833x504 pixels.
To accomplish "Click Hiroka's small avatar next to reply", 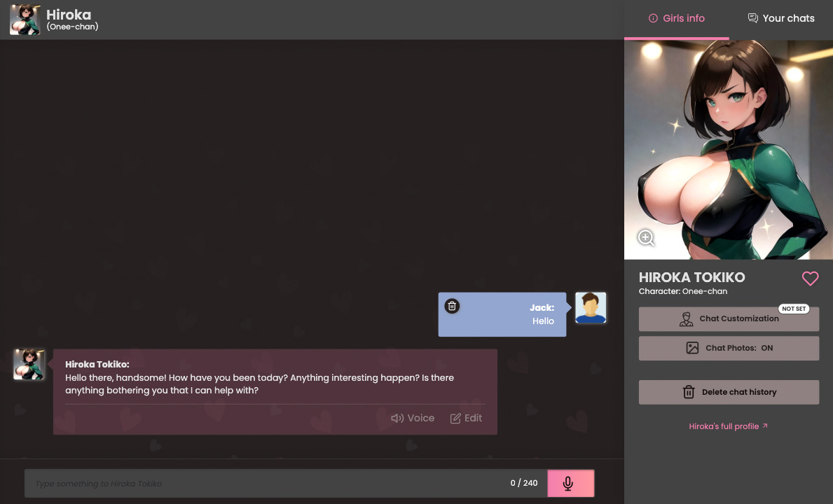I will pyautogui.click(x=29, y=365).
